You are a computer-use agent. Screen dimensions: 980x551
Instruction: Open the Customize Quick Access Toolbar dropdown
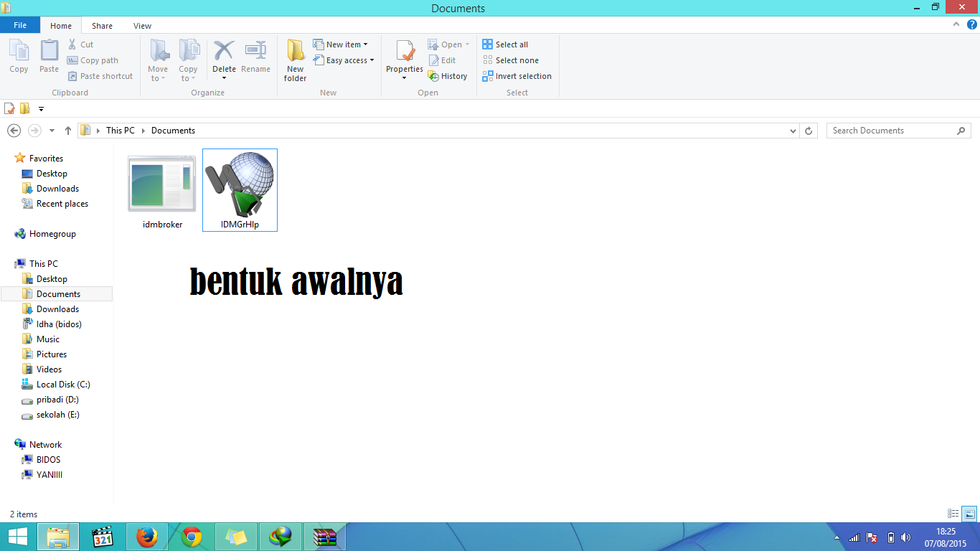click(41, 109)
